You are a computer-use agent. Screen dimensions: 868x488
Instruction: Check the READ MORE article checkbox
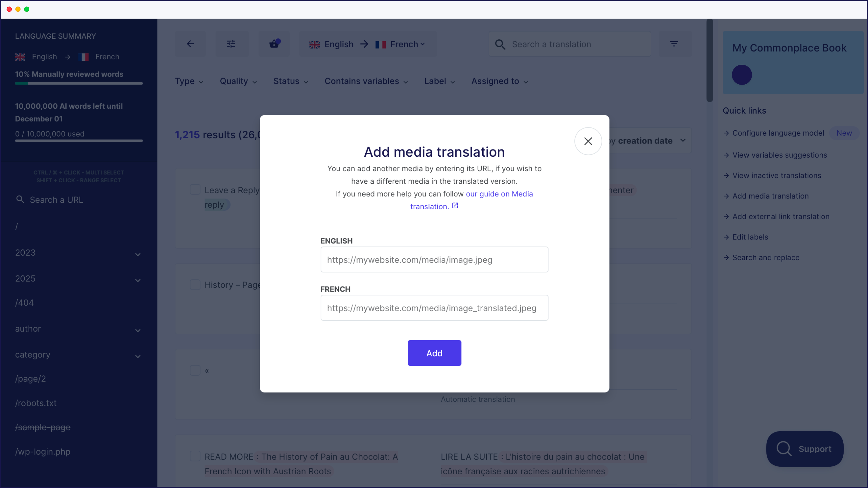click(195, 456)
